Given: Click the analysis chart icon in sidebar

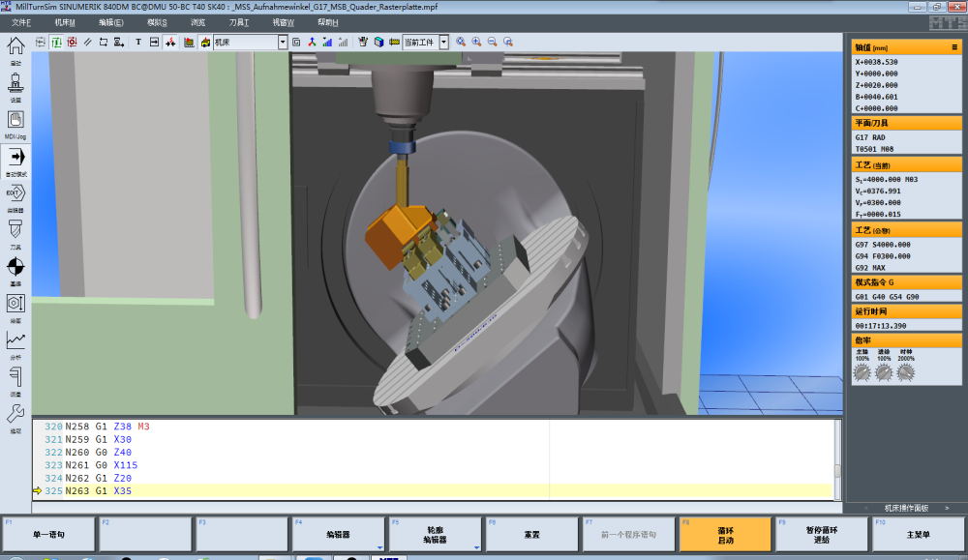Looking at the screenshot, I should click(15, 340).
